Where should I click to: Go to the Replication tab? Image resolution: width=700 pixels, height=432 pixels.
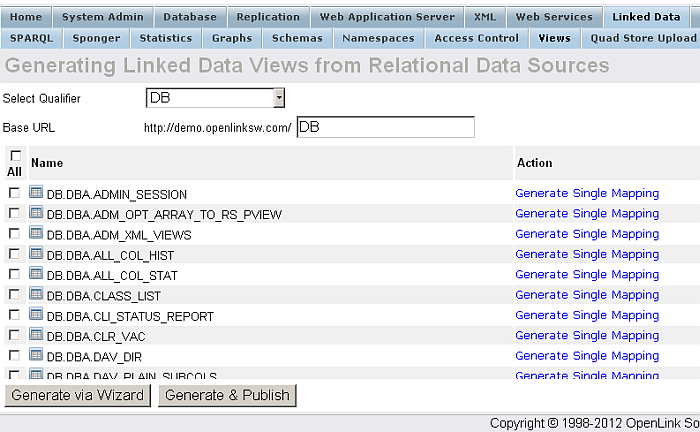(268, 17)
